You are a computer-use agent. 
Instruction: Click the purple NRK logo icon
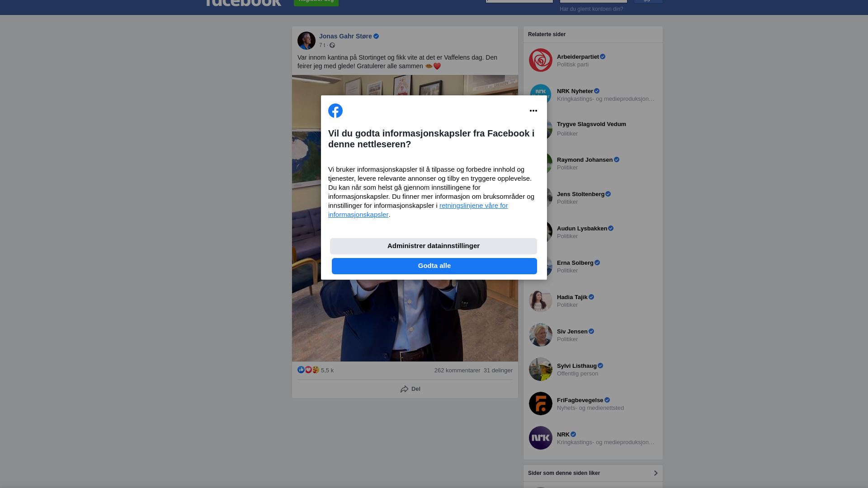click(x=541, y=438)
